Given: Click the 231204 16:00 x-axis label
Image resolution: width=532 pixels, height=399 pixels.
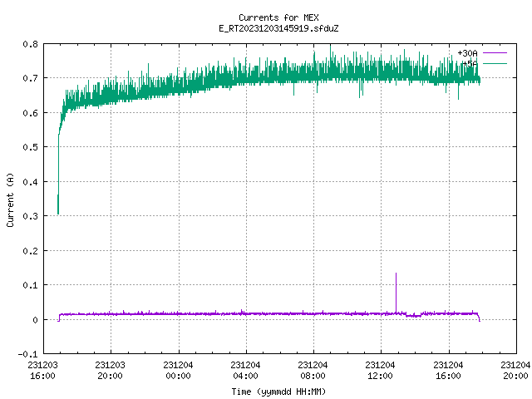Looking at the screenshot, I should [448, 371].
